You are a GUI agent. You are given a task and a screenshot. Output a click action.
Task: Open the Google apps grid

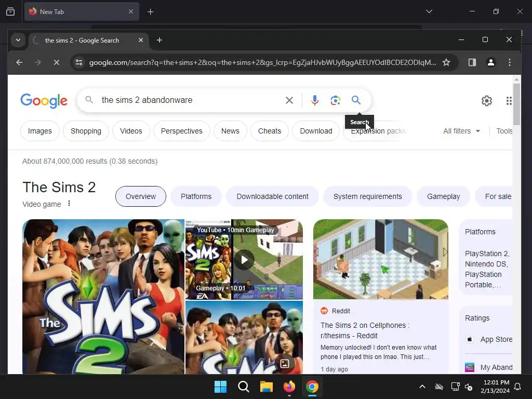pos(509,100)
